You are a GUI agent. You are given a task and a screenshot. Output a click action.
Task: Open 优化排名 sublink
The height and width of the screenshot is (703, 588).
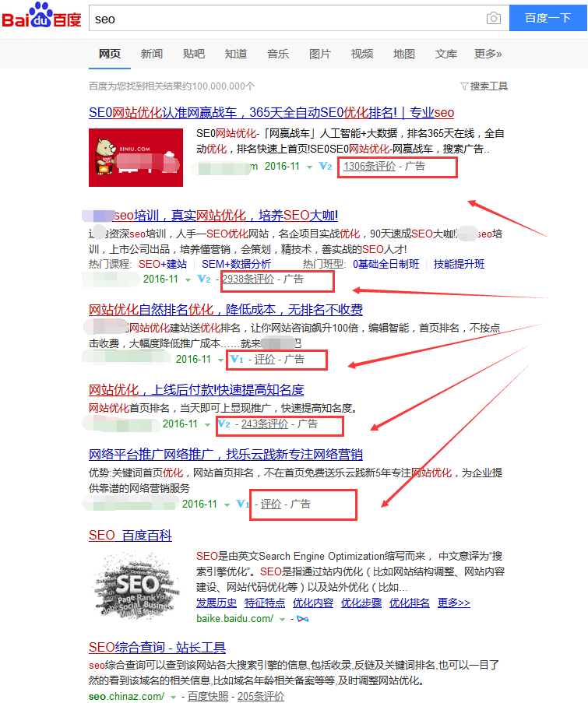[x=410, y=603]
